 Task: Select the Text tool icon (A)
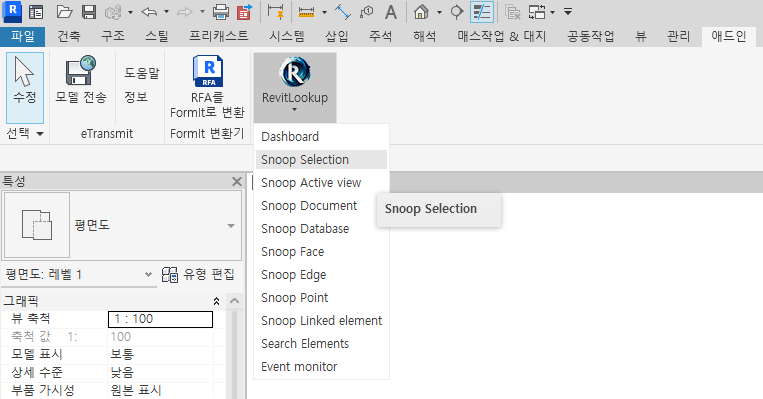[391, 12]
